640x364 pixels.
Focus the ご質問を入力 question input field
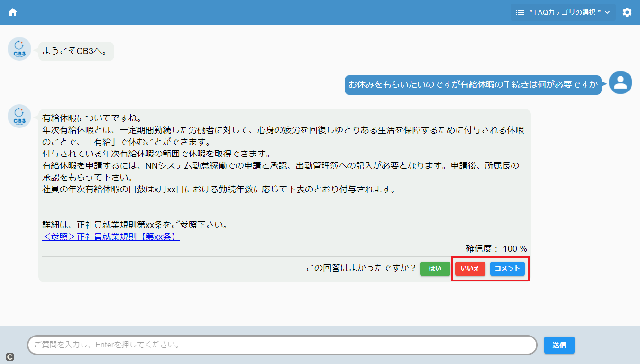(x=282, y=345)
